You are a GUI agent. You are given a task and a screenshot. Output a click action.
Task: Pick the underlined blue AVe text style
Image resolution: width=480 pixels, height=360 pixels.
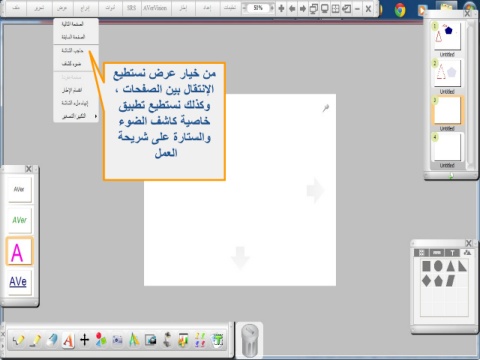19,282
